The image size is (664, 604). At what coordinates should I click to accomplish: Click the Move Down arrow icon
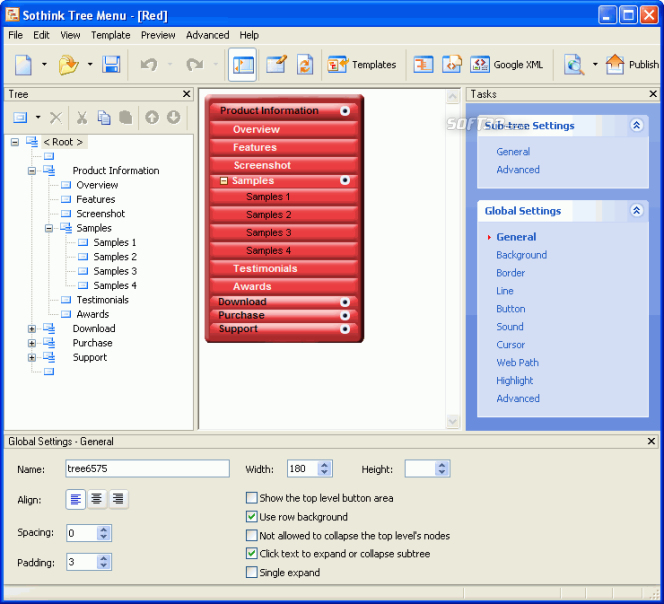coord(173,117)
